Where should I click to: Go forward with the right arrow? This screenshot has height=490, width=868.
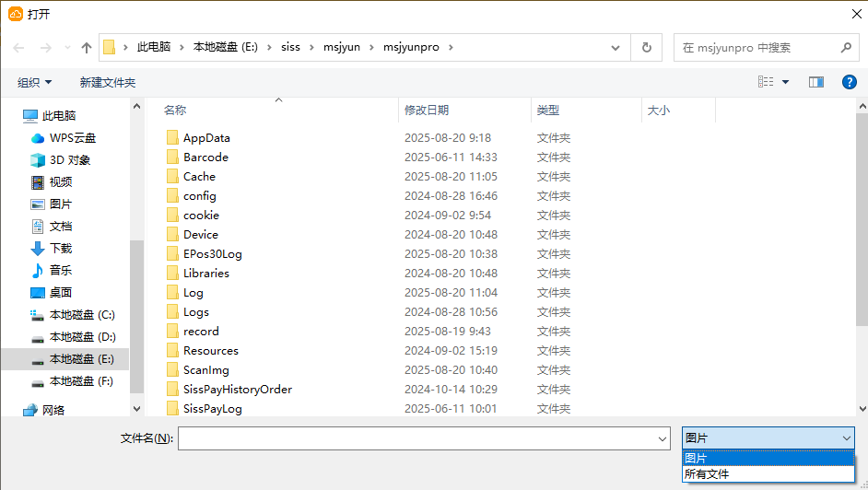click(46, 48)
